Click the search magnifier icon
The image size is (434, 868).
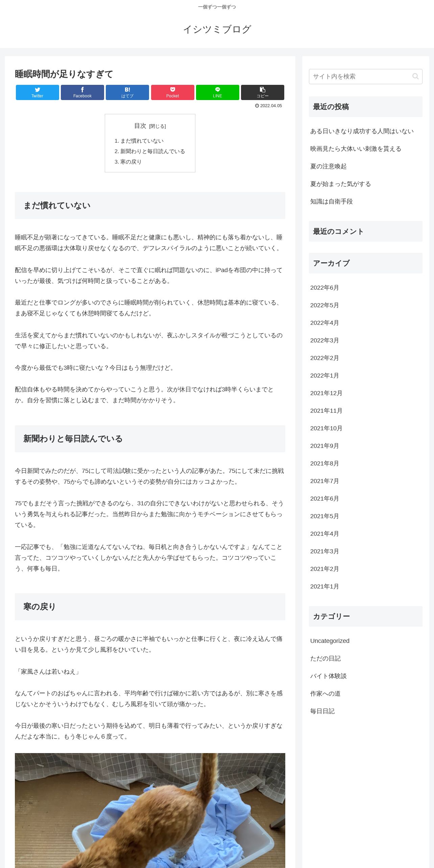click(x=415, y=76)
